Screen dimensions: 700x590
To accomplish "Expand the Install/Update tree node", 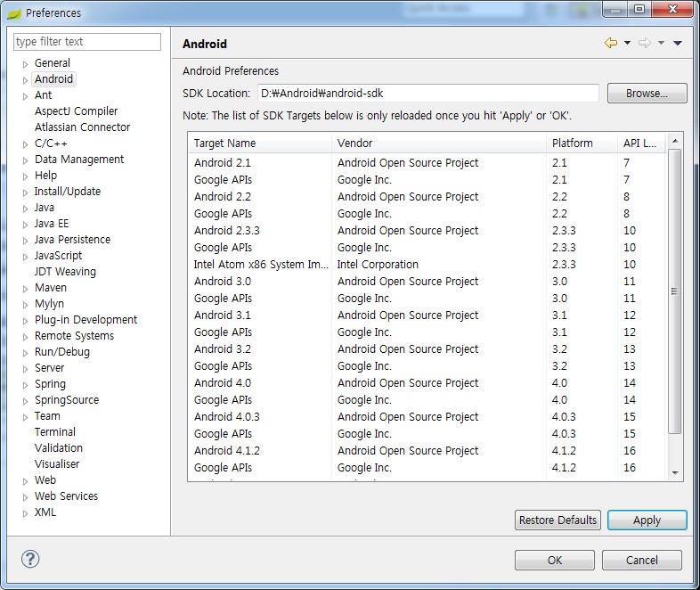I will point(26,193).
